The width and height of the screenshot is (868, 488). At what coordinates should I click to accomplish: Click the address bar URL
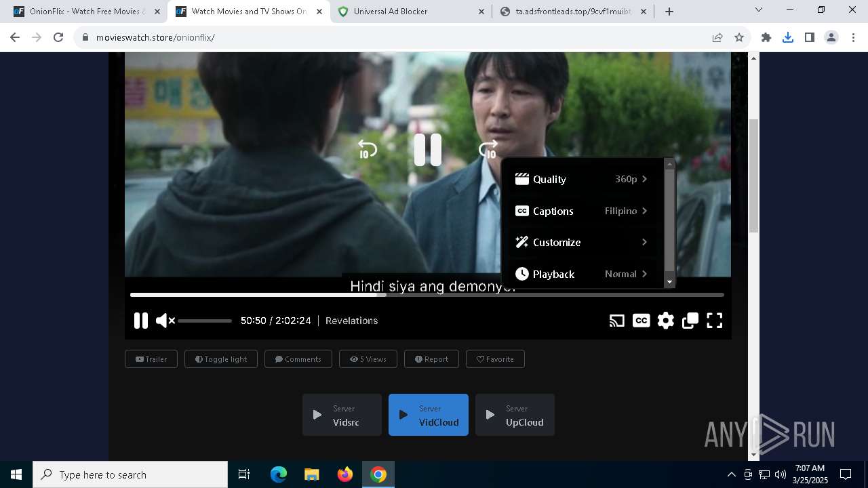point(155,37)
